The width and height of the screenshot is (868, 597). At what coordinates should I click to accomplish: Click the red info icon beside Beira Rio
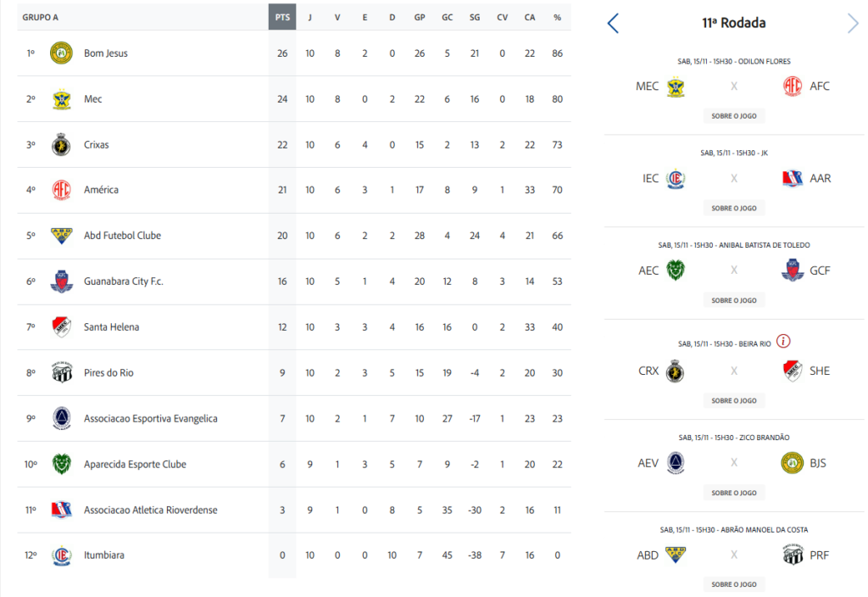(x=783, y=342)
